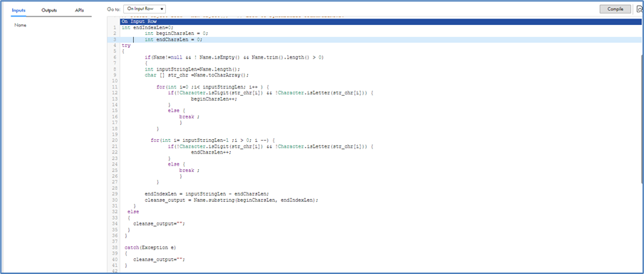Switch to the Outputs tab
The height and width of the screenshot is (274, 644).
[x=49, y=10]
